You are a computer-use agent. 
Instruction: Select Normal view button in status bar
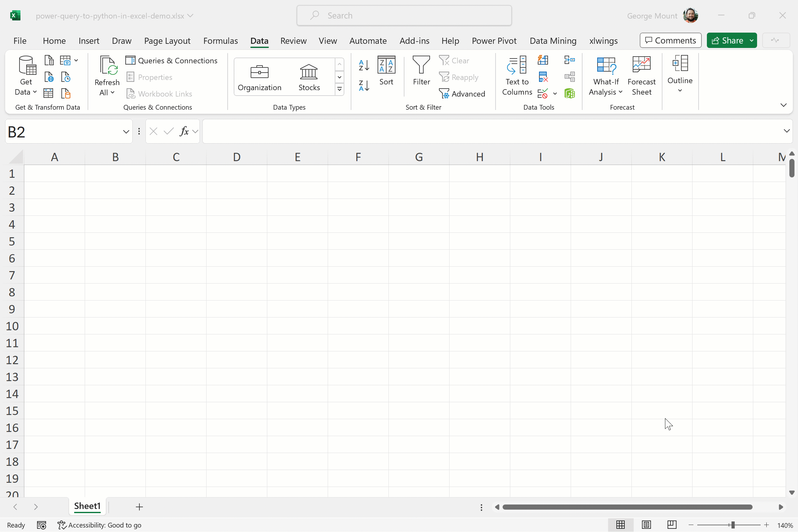pos(620,525)
